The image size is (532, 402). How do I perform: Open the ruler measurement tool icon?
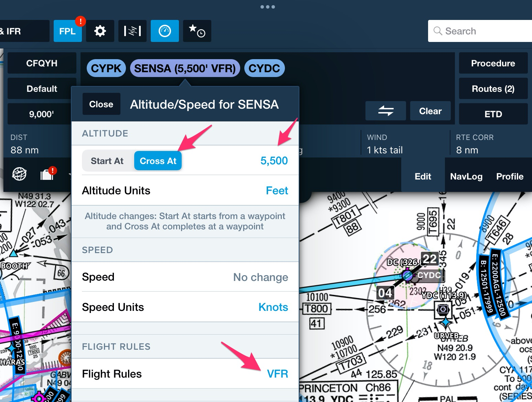click(132, 31)
